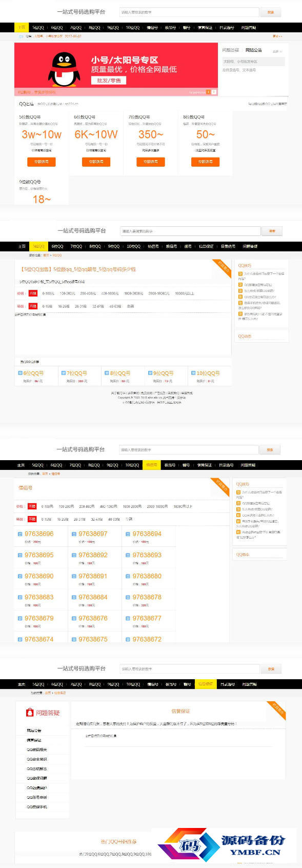
Task: Click the speaker notice icon under the home navigation
Action: coord(21,36)
